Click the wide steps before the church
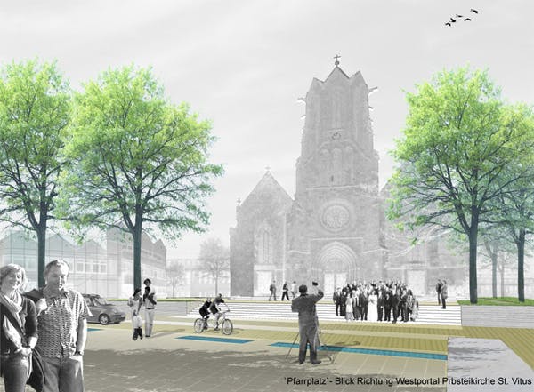534x392 pixels. point(267,312)
